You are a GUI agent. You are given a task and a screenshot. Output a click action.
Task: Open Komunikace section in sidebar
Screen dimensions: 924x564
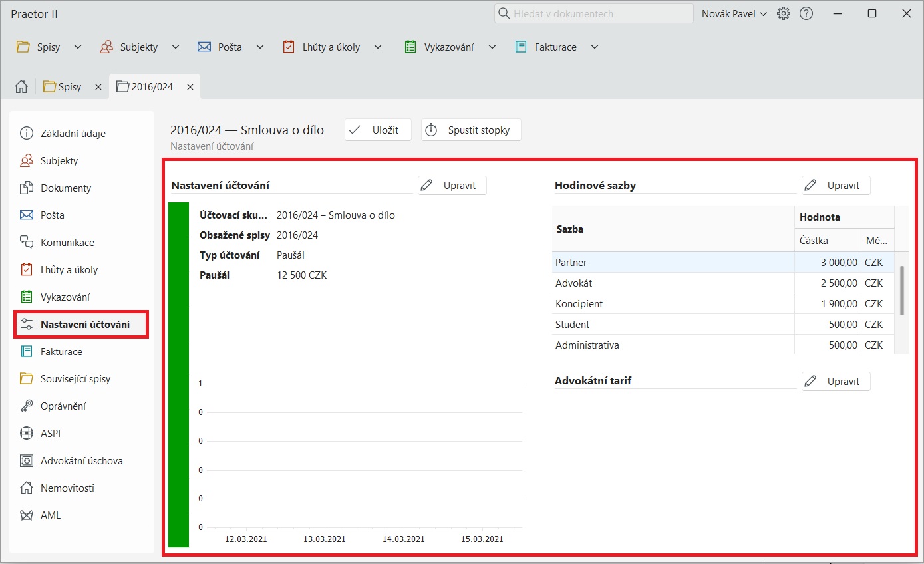pyautogui.click(x=67, y=243)
